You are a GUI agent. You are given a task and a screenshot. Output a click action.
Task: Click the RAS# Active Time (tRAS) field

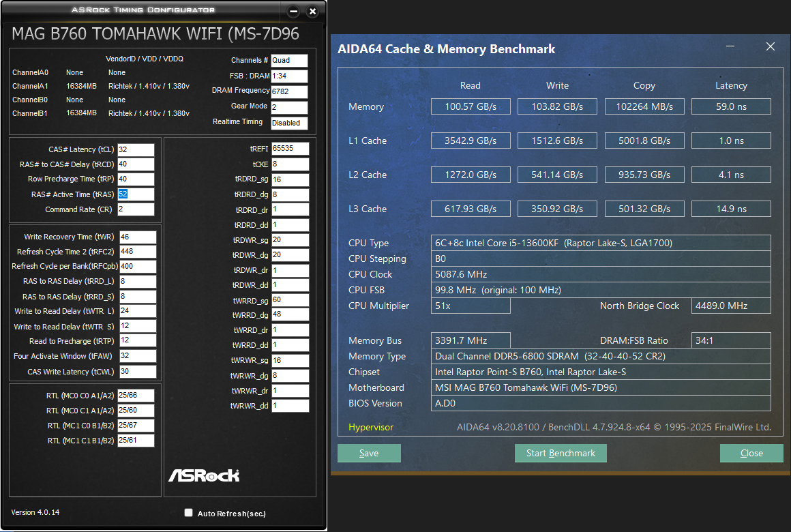coord(136,194)
